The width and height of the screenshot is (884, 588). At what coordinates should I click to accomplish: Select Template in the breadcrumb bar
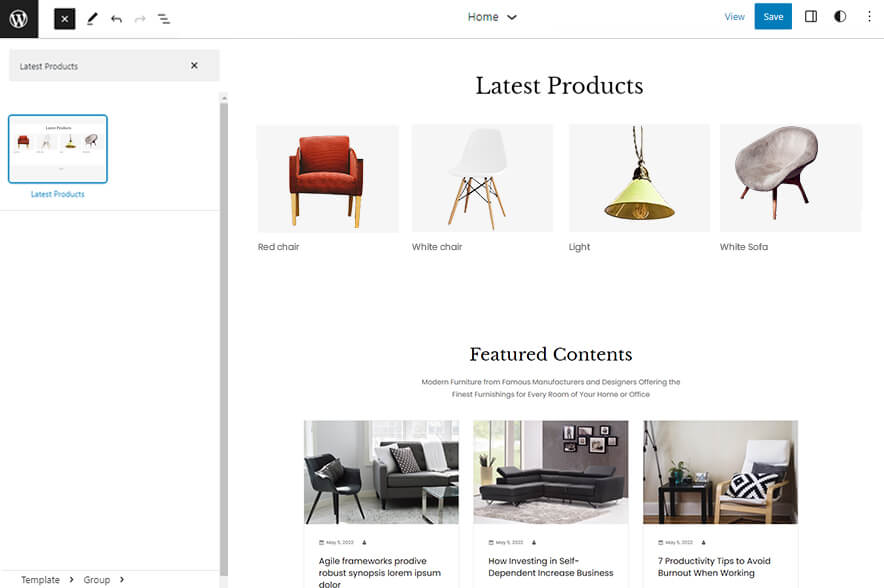click(40, 580)
